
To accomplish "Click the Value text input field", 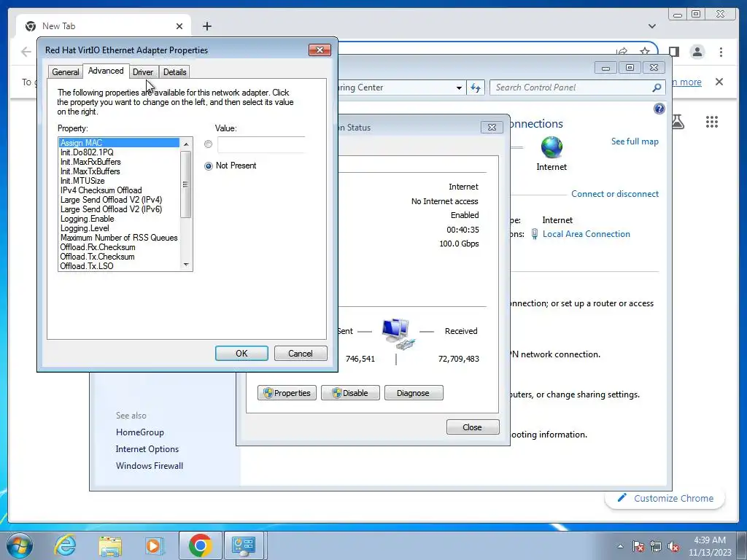I will [x=261, y=144].
